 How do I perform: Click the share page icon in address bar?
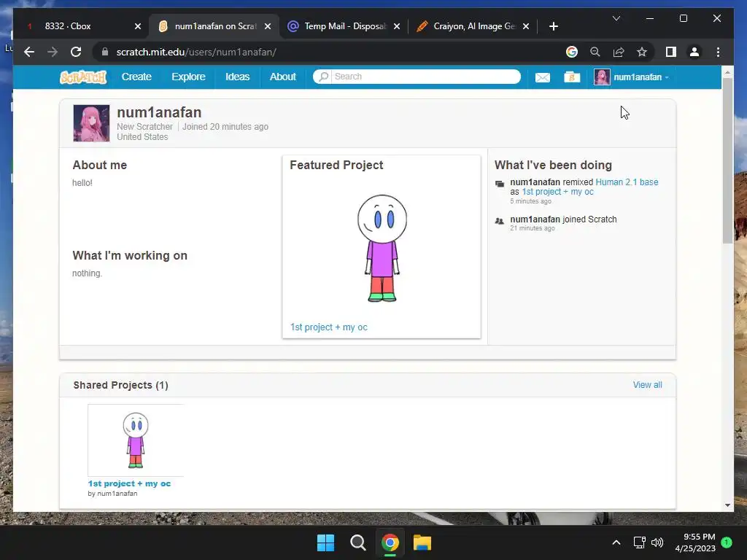[x=619, y=52]
